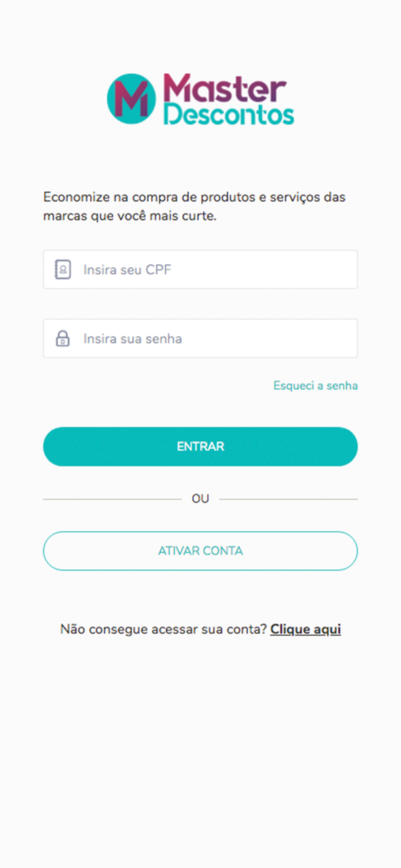Click the "ENTRAR" label on teal button

[x=200, y=447]
